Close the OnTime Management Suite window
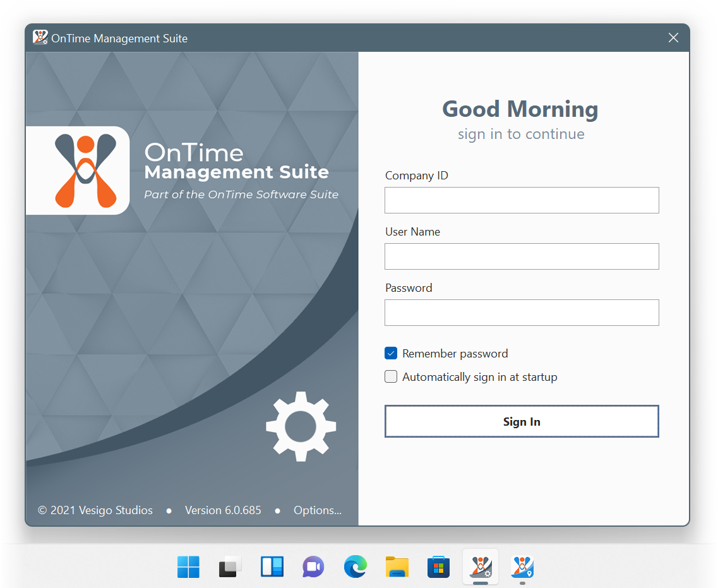This screenshot has width=718, height=588. (x=673, y=37)
